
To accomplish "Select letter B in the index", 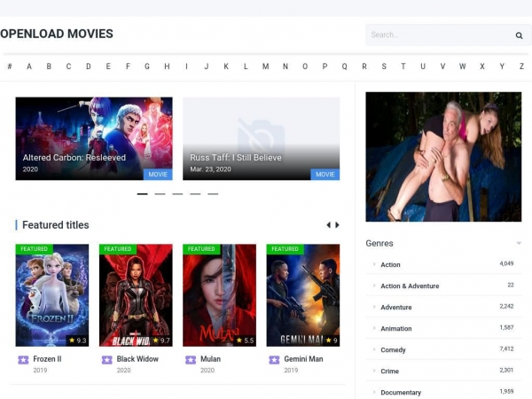I will click(49, 66).
